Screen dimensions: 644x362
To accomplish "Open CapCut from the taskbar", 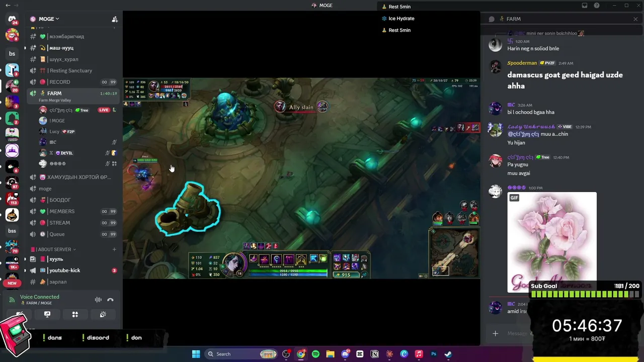I will [360, 354].
